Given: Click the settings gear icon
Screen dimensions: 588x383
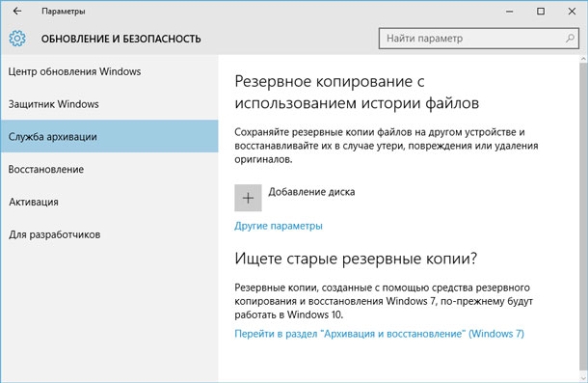Looking at the screenshot, I should point(17,39).
